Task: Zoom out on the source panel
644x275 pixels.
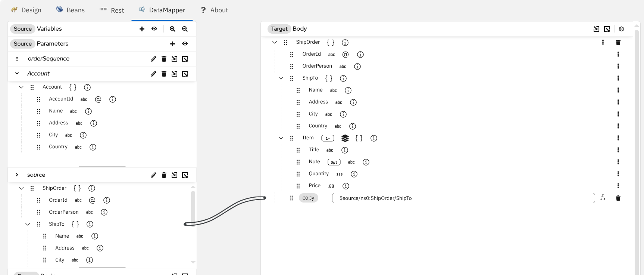Action: (x=185, y=29)
